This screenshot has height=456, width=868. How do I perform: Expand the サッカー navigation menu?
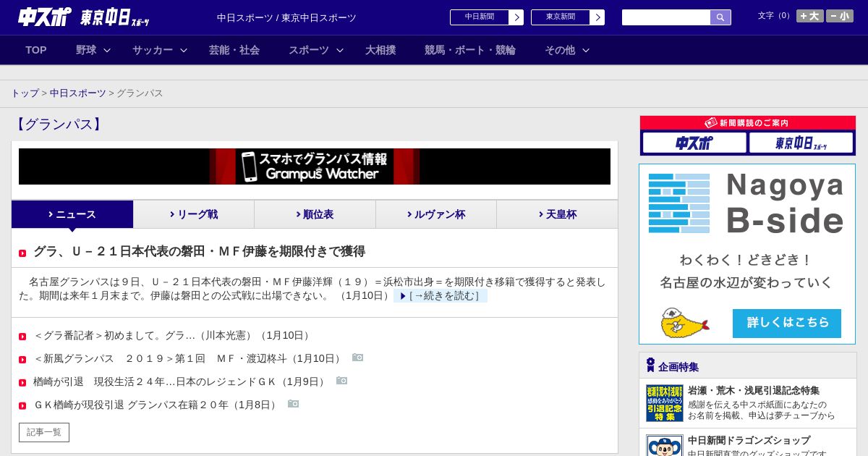tap(160, 50)
